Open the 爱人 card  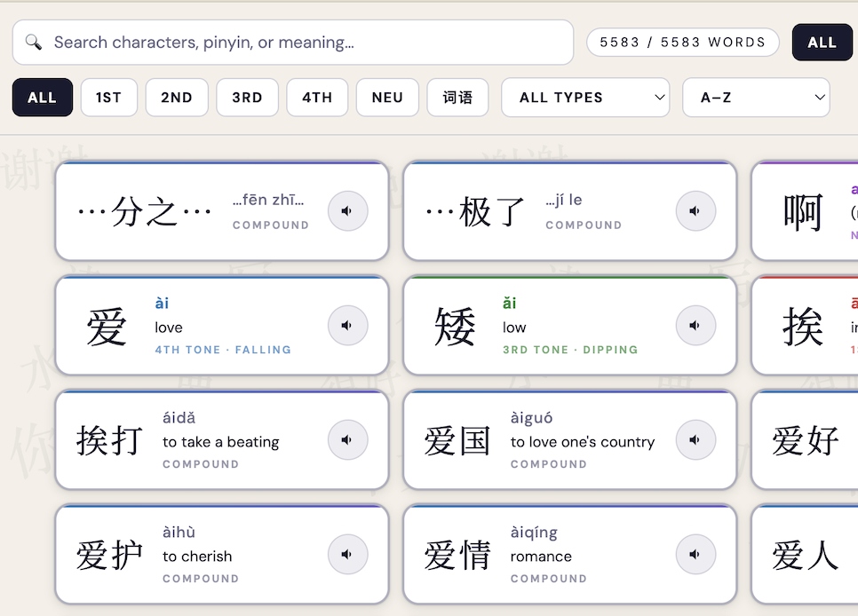coord(805,554)
